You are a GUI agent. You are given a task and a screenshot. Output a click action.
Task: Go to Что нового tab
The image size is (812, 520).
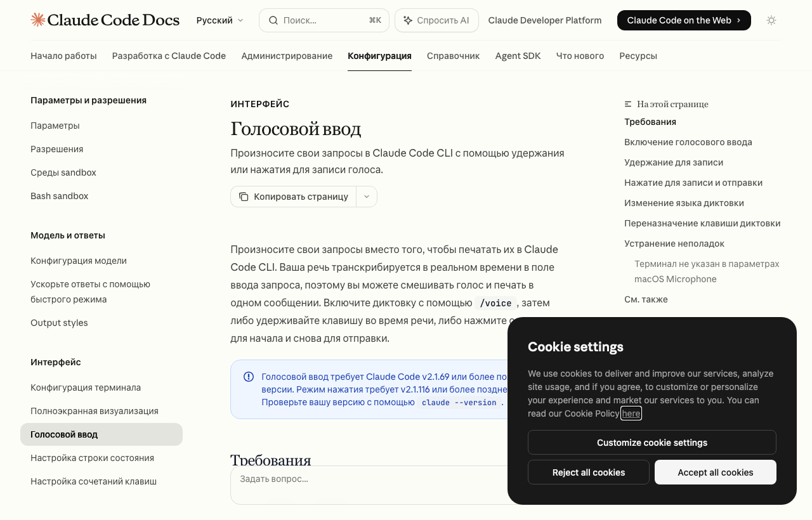point(580,56)
